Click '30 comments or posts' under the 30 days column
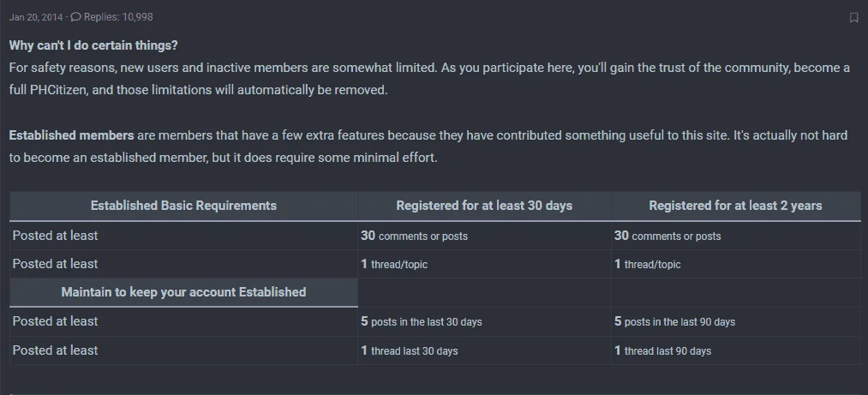Viewport: 868px width, 395px height. [x=414, y=236]
